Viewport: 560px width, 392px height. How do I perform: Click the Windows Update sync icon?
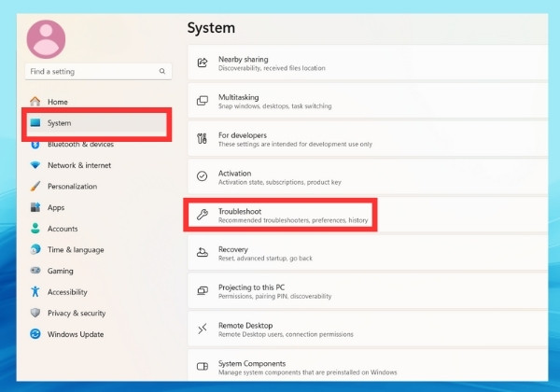coord(35,334)
